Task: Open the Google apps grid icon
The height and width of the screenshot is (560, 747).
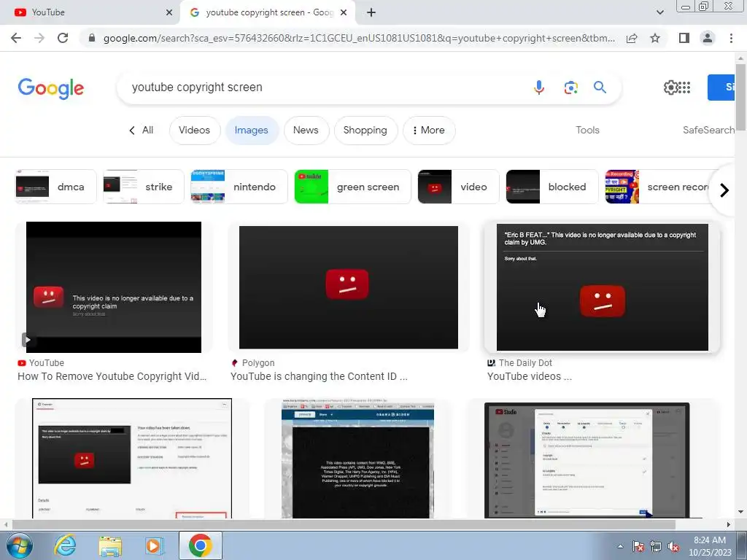Action: (x=684, y=87)
